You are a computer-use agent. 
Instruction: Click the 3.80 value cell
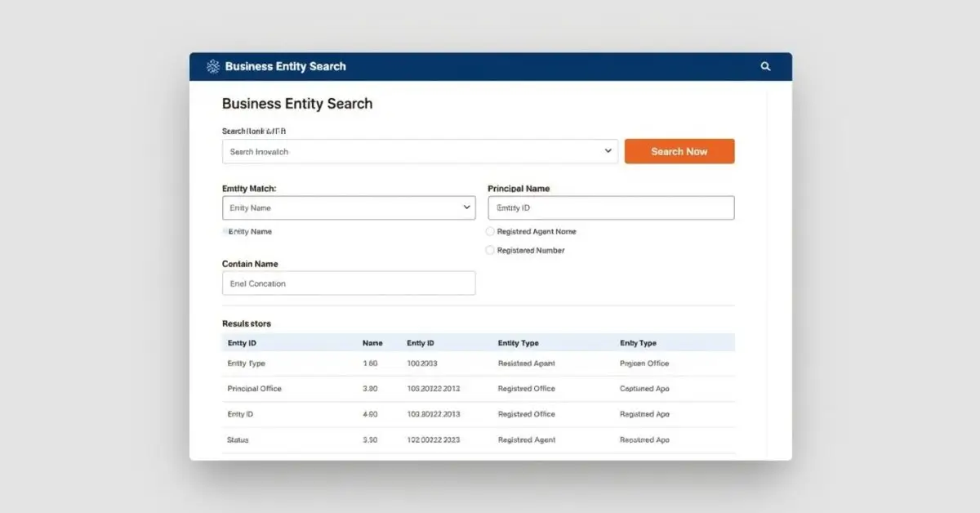370,389
